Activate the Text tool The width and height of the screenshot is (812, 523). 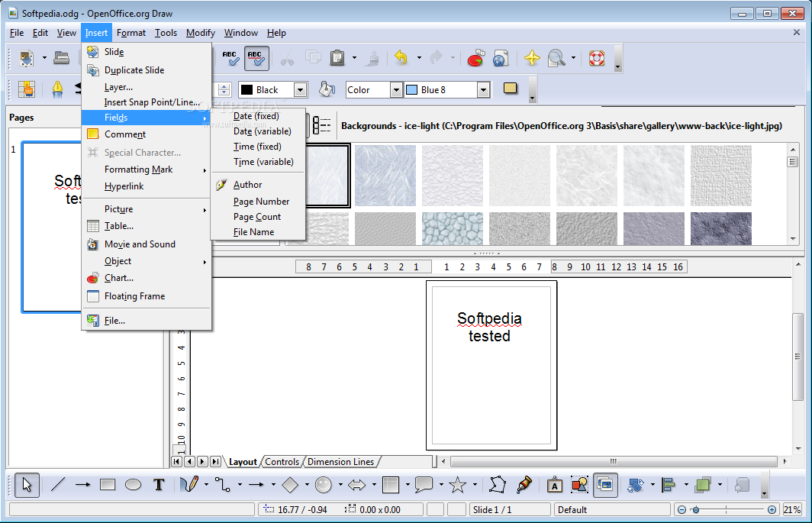click(x=159, y=485)
